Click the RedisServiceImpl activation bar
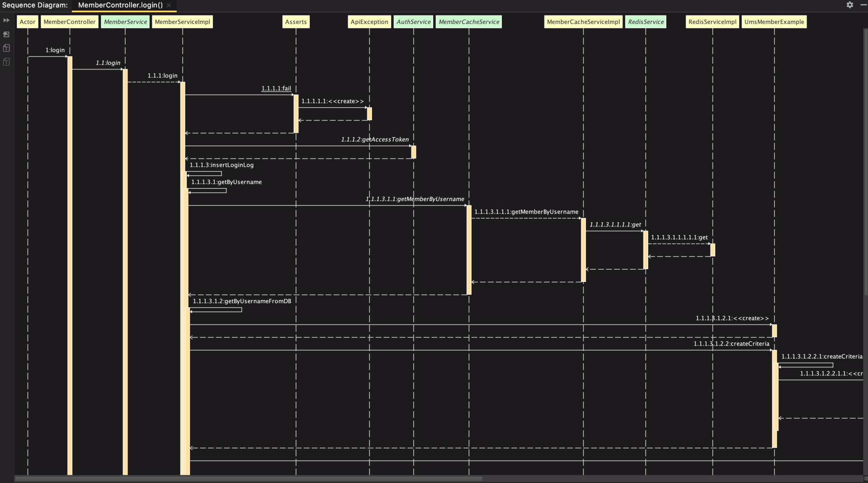 pyautogui.click(x=712, y=250)
